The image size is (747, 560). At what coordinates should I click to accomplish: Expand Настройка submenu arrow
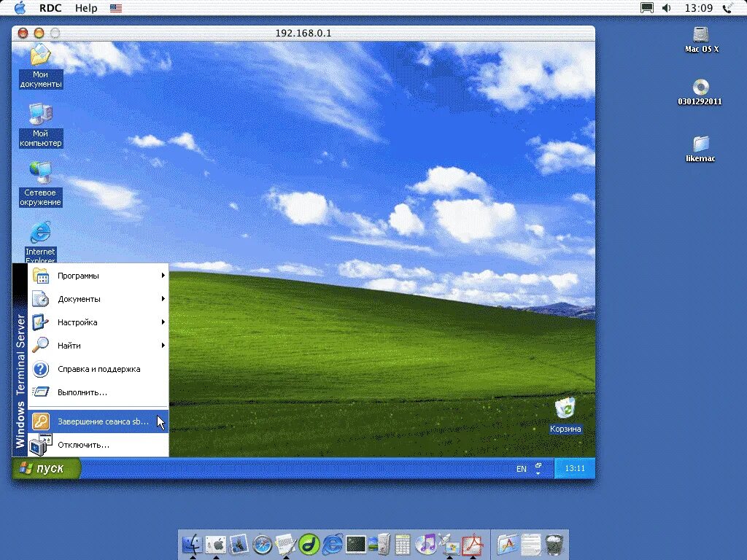coord(163,322)
